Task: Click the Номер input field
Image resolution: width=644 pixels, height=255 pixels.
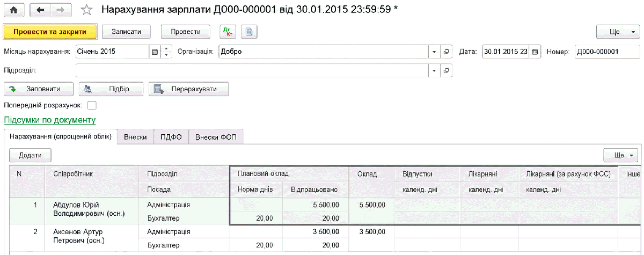Action: 607,52
